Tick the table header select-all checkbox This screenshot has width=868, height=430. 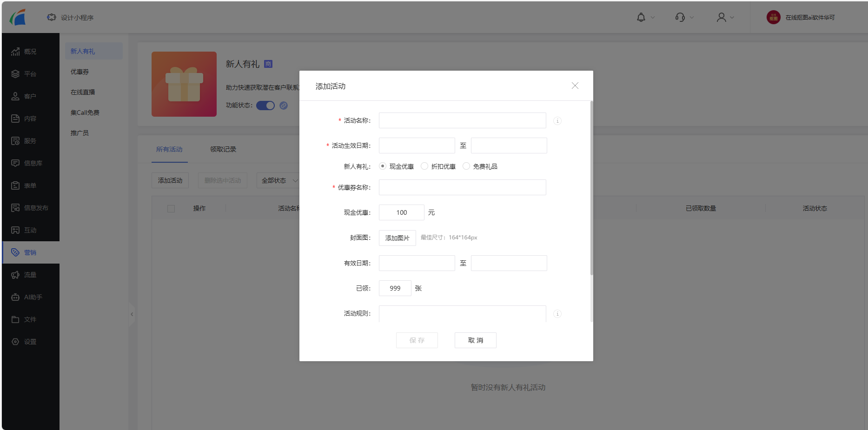click(171, 209)
